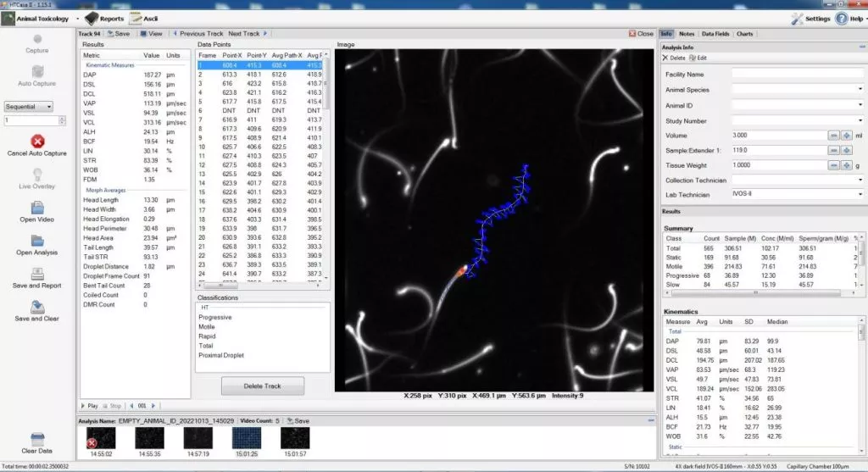868x472 pixels.
Task: Step to previous frame arrow
Action: pos(131,406)
